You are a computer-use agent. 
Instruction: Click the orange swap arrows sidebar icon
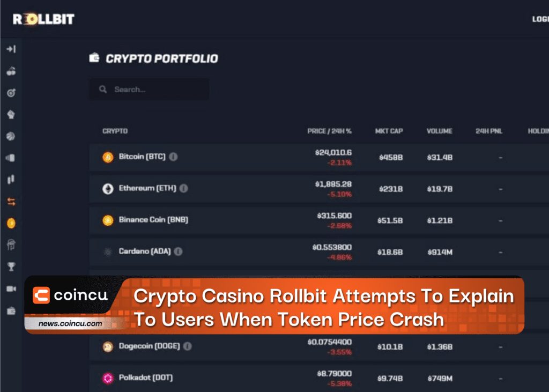[x=11, y=202]
